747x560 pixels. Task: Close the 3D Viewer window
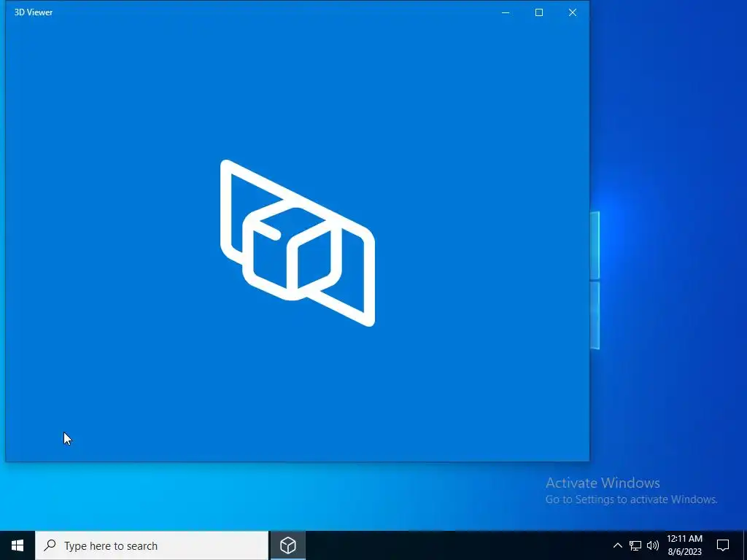click(x=572, y=12)
